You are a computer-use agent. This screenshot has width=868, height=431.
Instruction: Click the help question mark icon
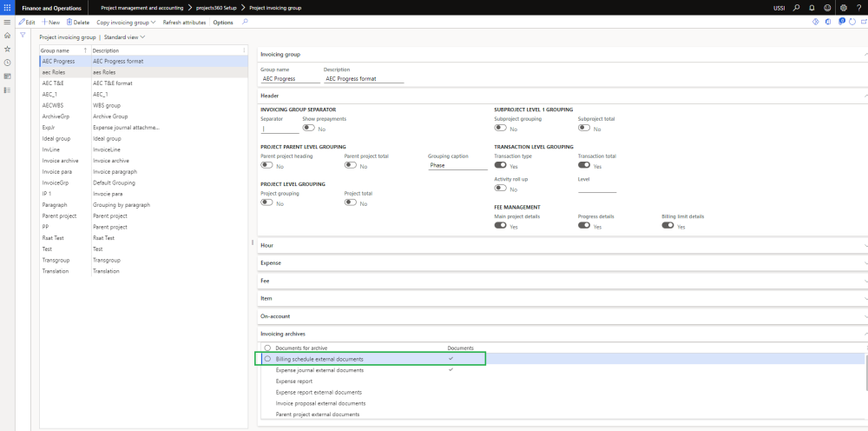pyautogui.click(x=858, y=8)
